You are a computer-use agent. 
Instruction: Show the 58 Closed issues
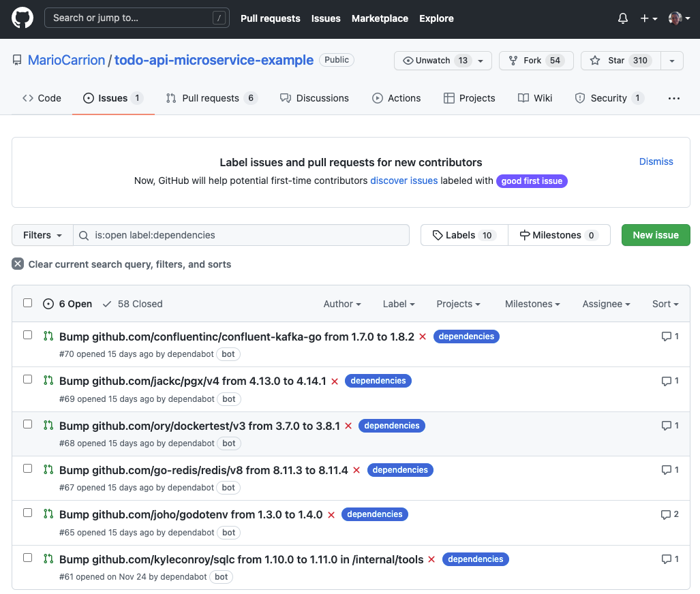click(133, 304)
